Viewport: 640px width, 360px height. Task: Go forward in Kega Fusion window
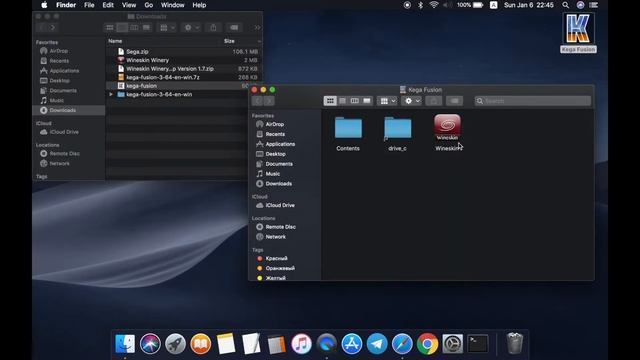[x=269, y=101]
